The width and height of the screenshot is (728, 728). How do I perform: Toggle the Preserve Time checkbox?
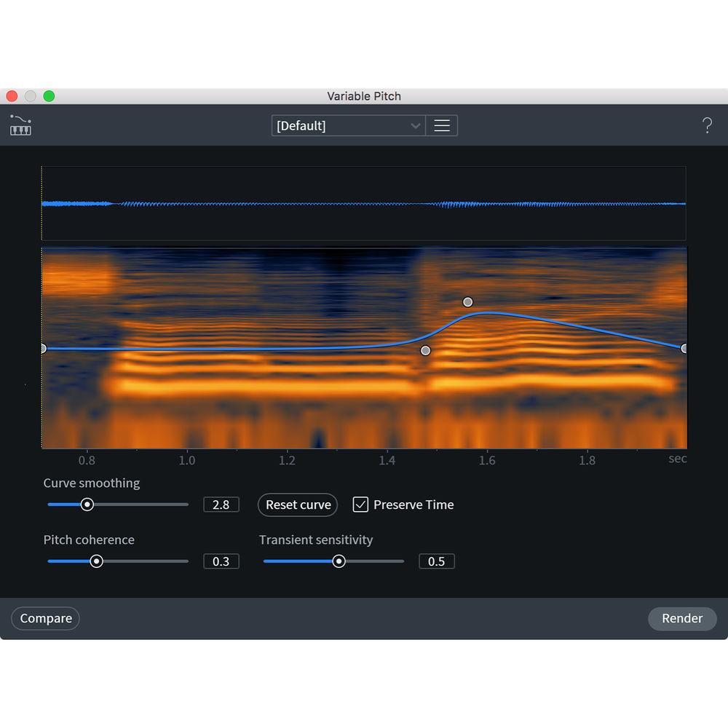pos(360,505)
